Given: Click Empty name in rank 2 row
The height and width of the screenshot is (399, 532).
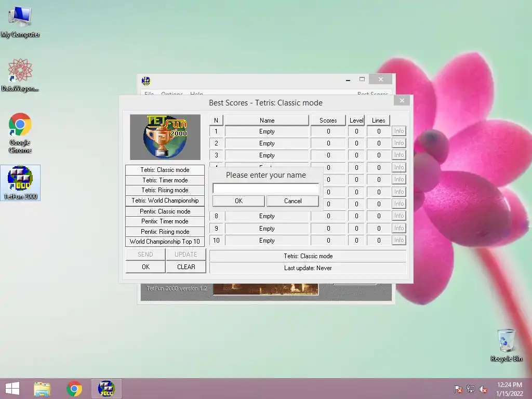Looking at the screenshot, I should (x=267, y=143).
